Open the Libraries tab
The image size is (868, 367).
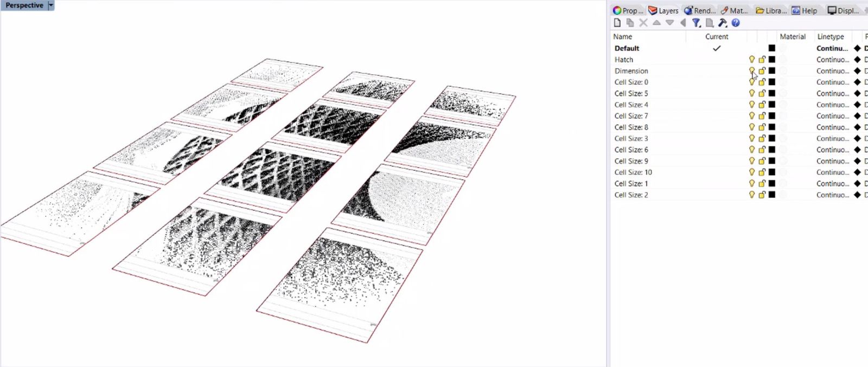pyautogui.click(x=771, y=10)
